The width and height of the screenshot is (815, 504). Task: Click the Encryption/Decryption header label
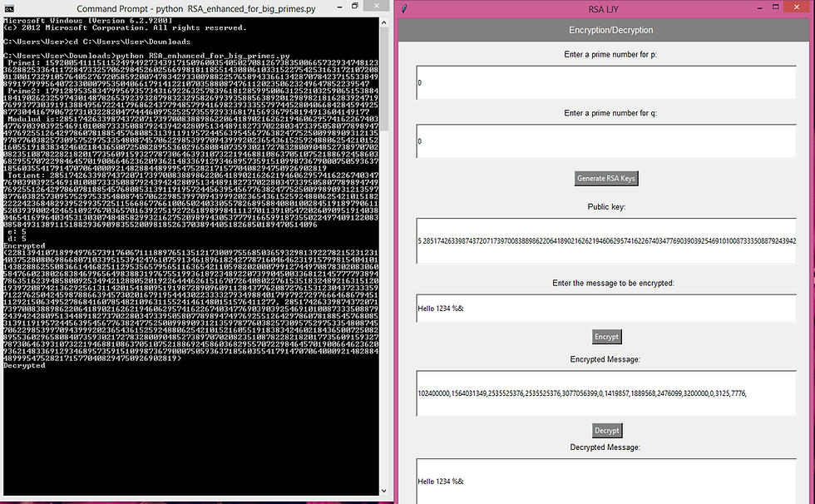pos(610,30)
